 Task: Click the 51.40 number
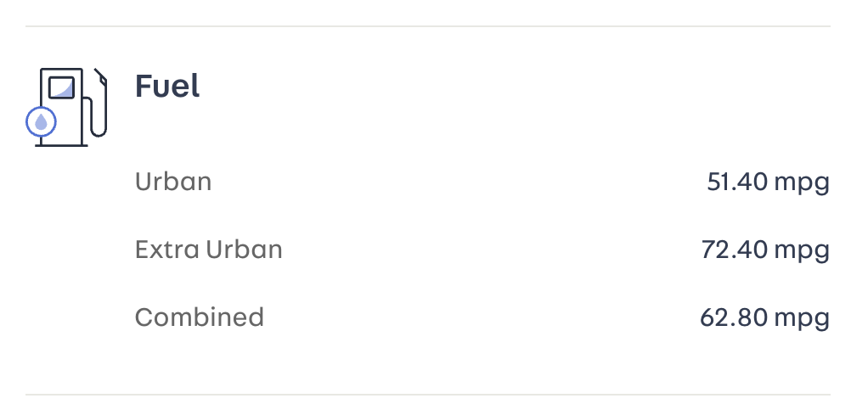tap(737, 182)
